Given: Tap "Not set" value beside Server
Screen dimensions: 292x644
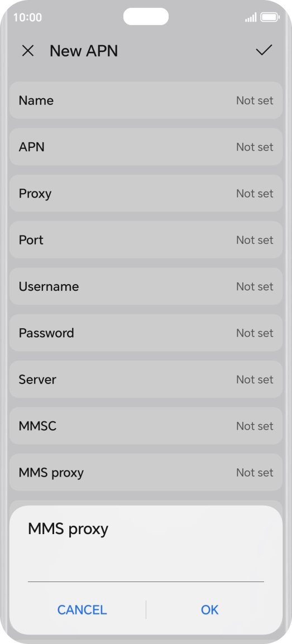Looking at the screenshot, I should 255,379.
